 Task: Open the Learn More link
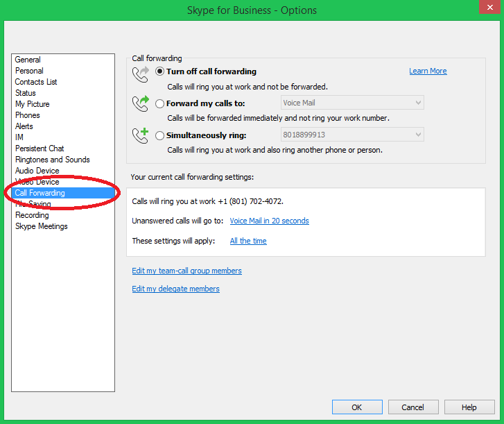[428, 71]
